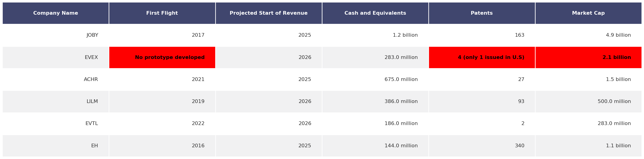Click the 675.0 million cash cell

click(375, 79)
